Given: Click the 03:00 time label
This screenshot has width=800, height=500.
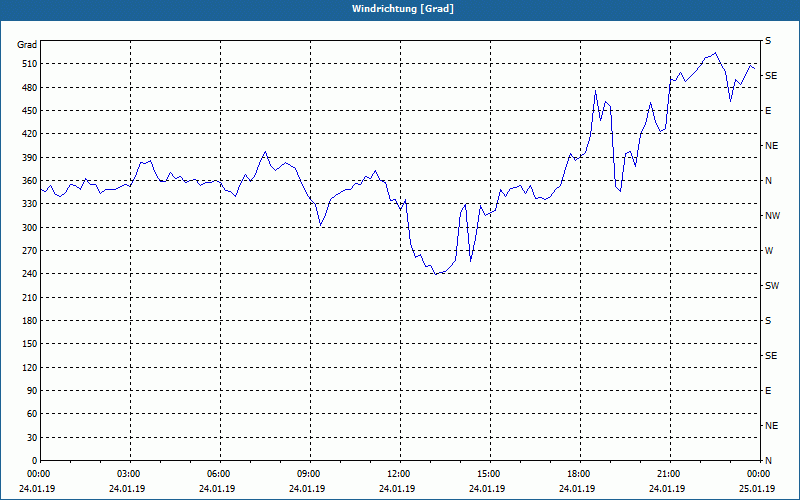Looking at the screenshot, I should point(128,474).
